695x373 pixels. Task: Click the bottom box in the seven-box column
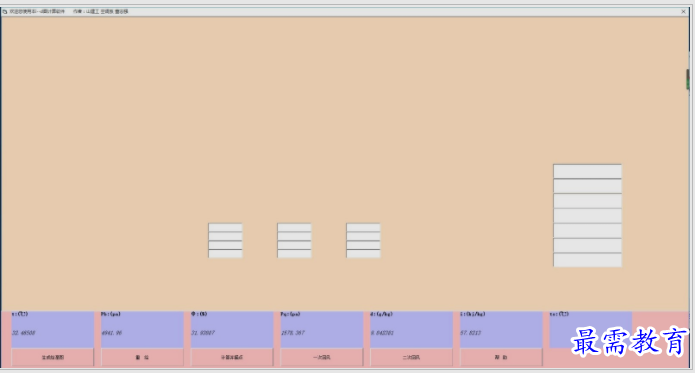(587, 260)
